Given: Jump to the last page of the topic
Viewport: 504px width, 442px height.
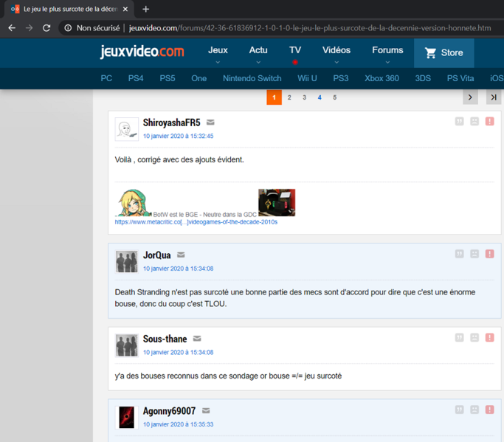Looking at the screenshot, I should tap(493, 97).
